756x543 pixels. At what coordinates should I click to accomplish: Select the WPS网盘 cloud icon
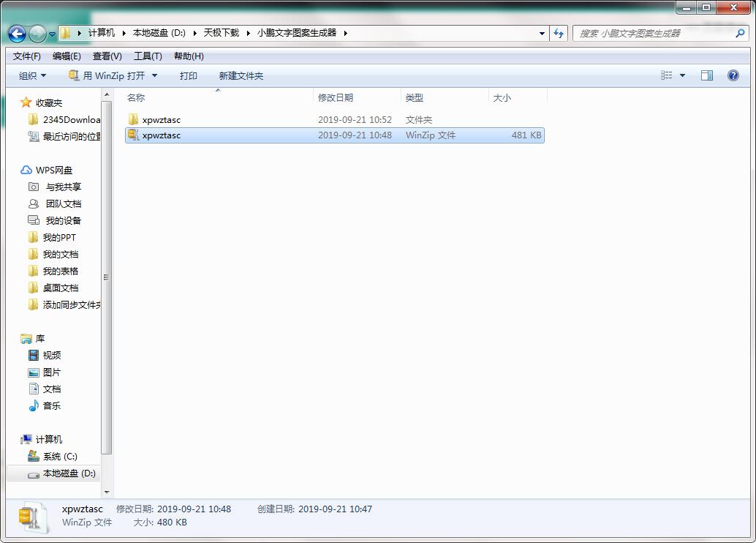coord(26,169)
